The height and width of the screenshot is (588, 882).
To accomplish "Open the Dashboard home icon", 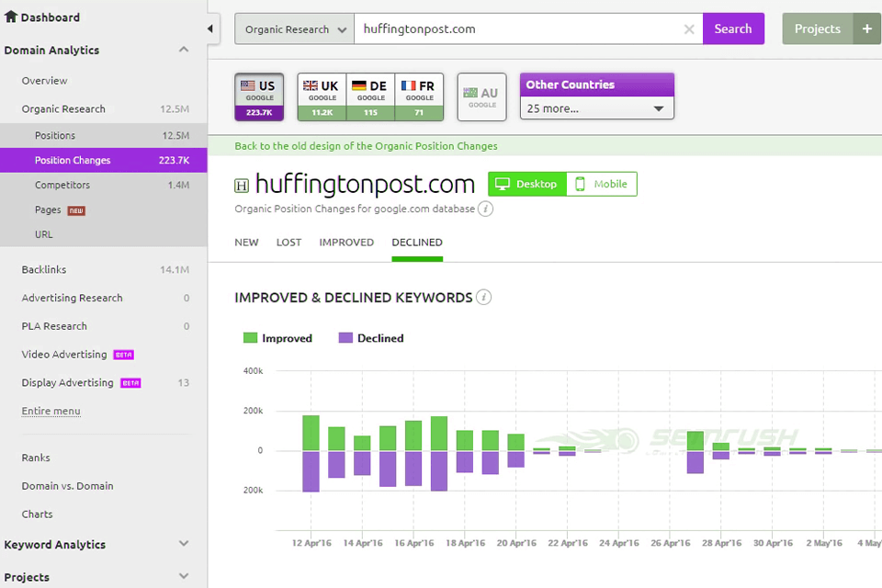I will click(x=11, y=17).
